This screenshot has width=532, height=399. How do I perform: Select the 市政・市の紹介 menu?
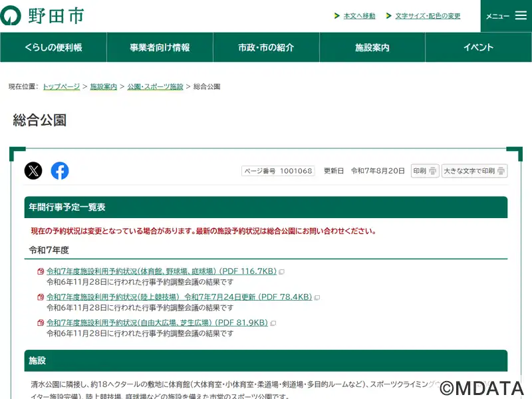point(266,47)
